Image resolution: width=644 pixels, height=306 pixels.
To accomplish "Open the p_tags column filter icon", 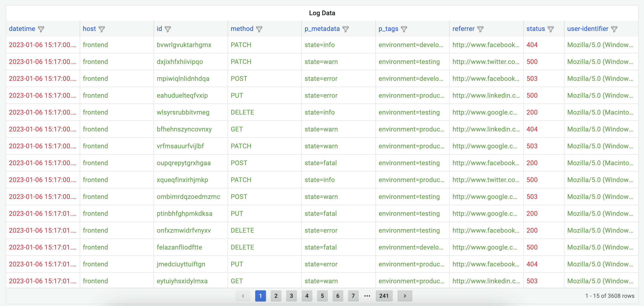I will pos(404,29).
